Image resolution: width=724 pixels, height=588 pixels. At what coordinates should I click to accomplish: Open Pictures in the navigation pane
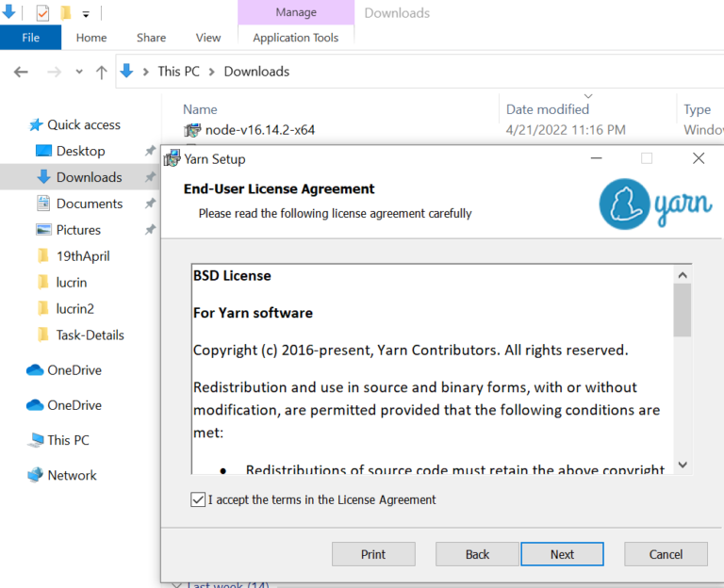(x=78, y=230)
